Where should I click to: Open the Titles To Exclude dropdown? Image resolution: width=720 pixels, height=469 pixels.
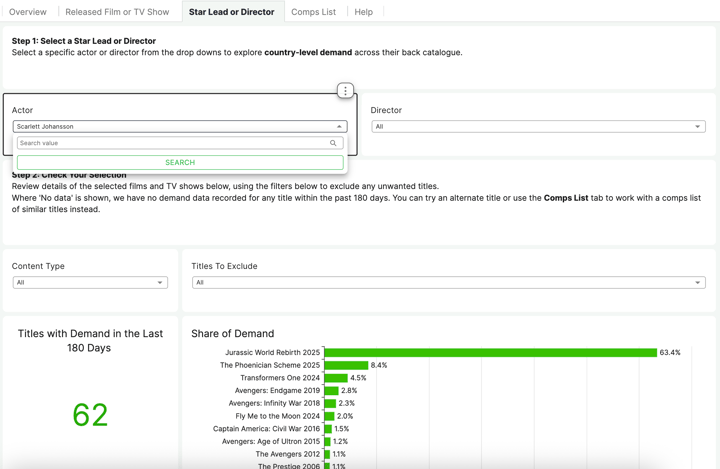tap(697, 283)
